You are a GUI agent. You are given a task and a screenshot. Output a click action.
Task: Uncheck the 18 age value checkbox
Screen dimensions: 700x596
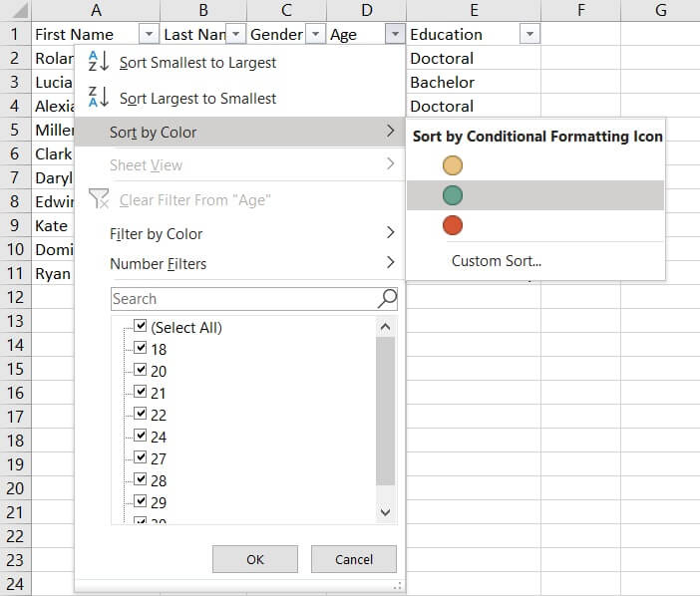pyautogui.click(x=141, y=349)
